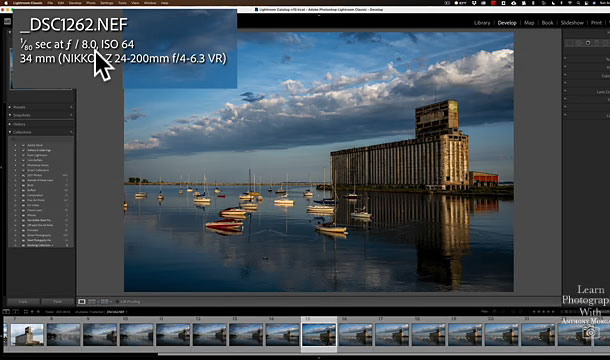Enable the Soft Proofing checkbox
610x360 pixels.
point(117,302)
